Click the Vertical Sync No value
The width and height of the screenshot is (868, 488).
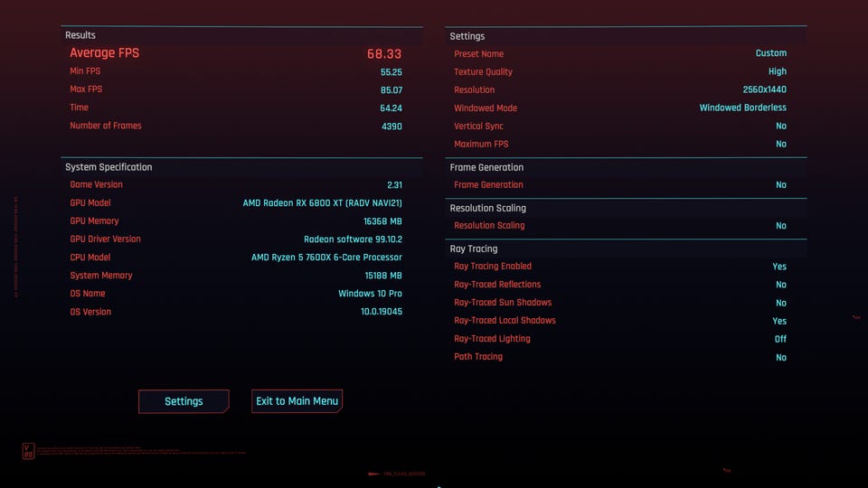click(780, 126)
